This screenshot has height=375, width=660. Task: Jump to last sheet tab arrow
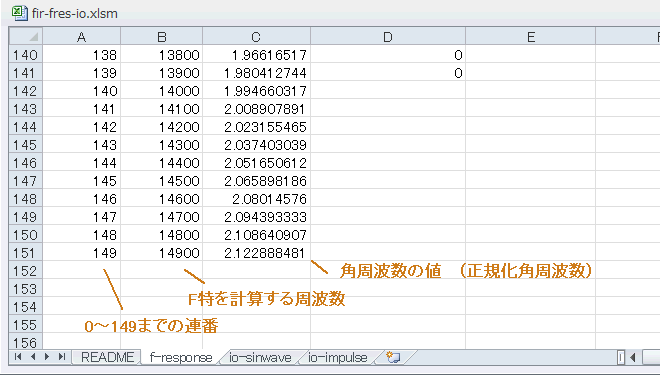click(62, 357)
